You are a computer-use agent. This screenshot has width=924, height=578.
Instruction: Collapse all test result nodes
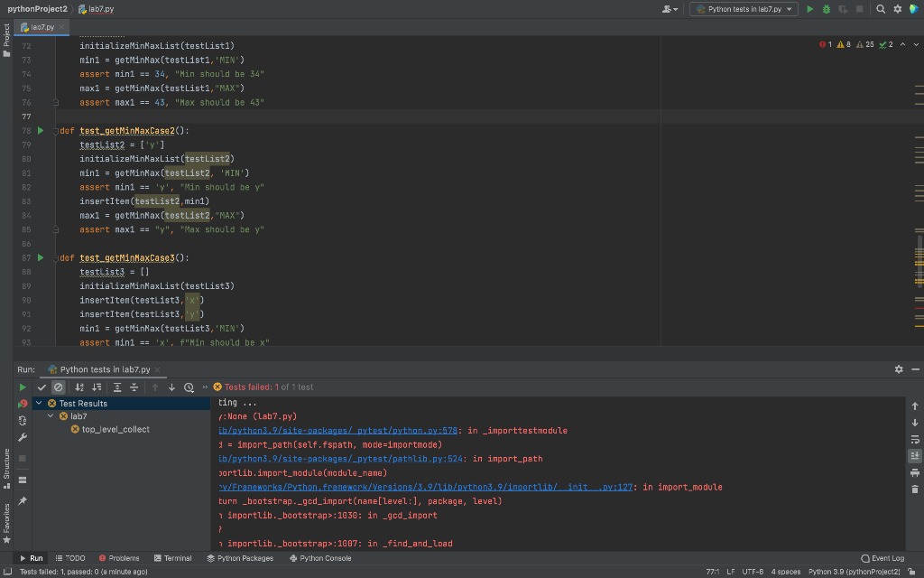coord(134,387)
